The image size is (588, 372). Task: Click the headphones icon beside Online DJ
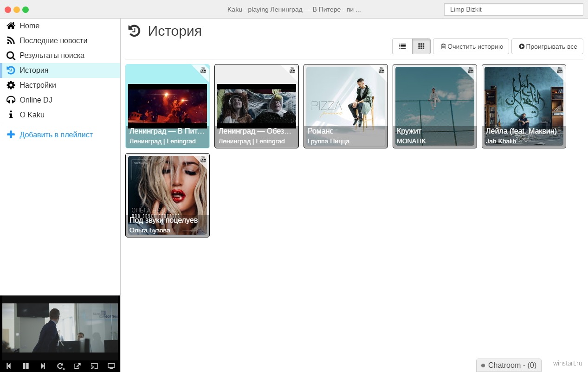[x=11, y=100]
